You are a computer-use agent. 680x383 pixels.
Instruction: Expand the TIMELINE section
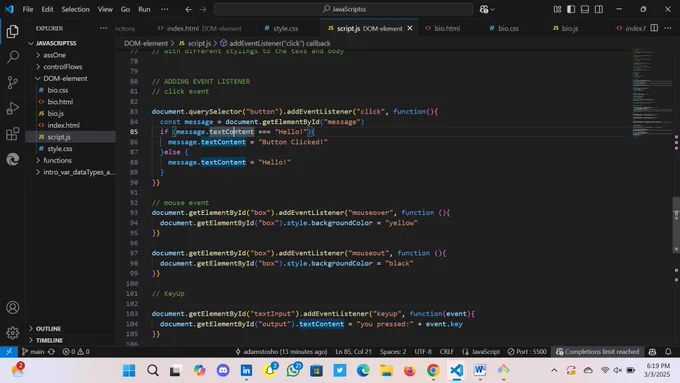tap(49, 340)
